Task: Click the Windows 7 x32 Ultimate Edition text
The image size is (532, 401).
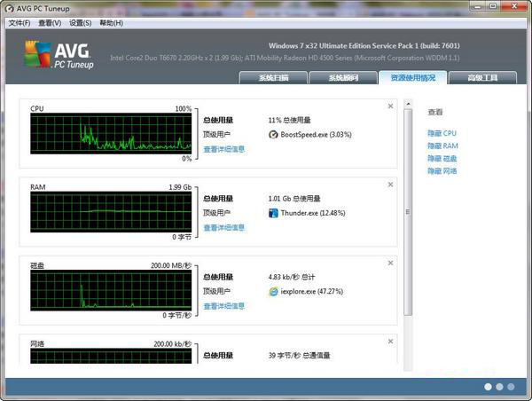Action: 364,45
